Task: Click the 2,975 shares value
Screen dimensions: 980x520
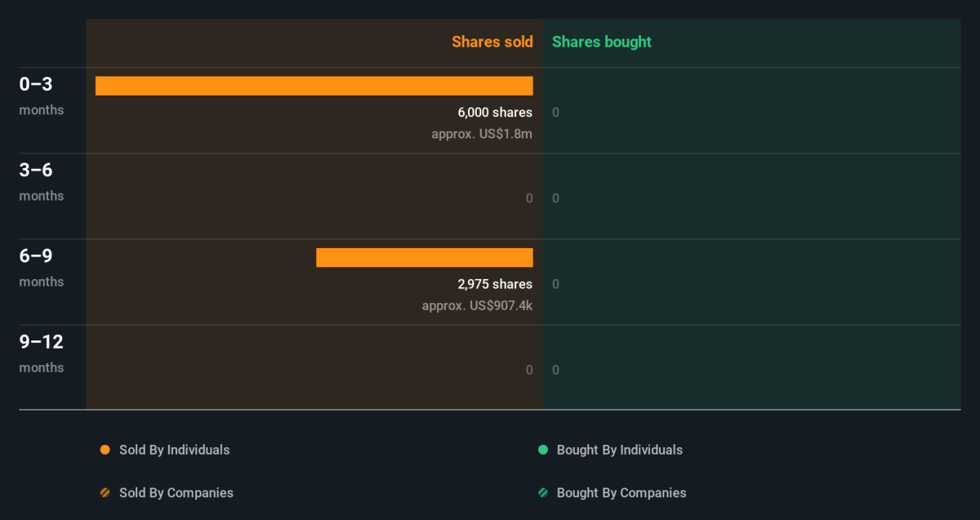Action: pos(495,284)
